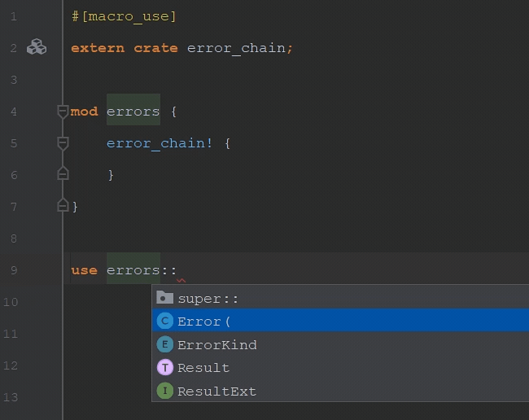
Task: Click the blue C icon for Error
Action: click(165, 322)
